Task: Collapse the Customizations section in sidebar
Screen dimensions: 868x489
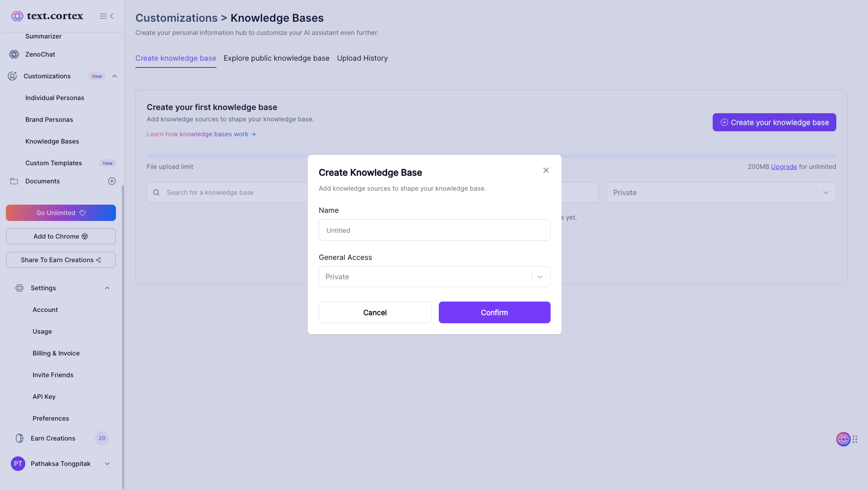Action: 114,76
